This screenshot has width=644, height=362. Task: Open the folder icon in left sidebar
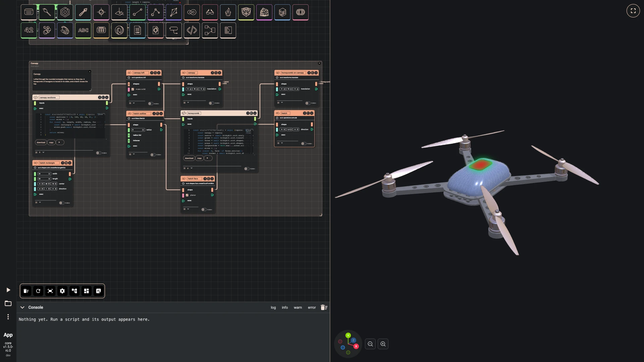8,303
